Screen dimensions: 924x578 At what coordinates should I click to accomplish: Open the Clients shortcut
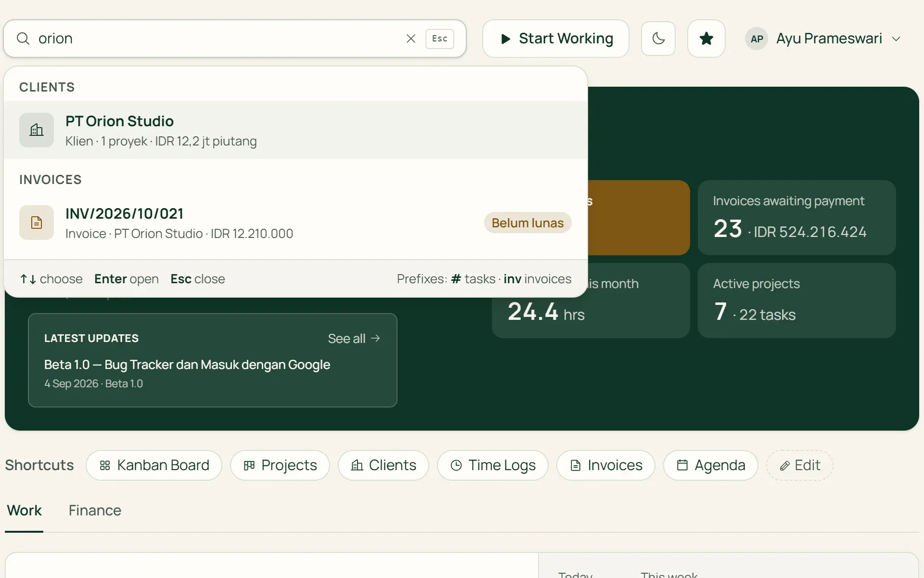pos(384,465)
